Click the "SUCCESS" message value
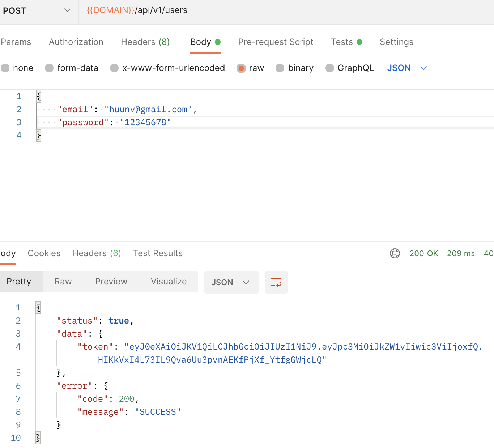The image size is (494, 448). 158,412
